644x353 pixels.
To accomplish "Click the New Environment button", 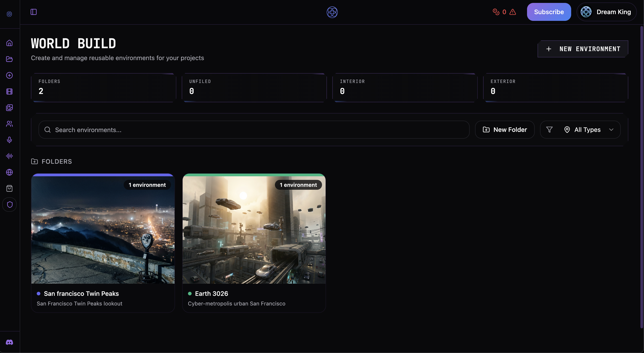I will point(583,49).
